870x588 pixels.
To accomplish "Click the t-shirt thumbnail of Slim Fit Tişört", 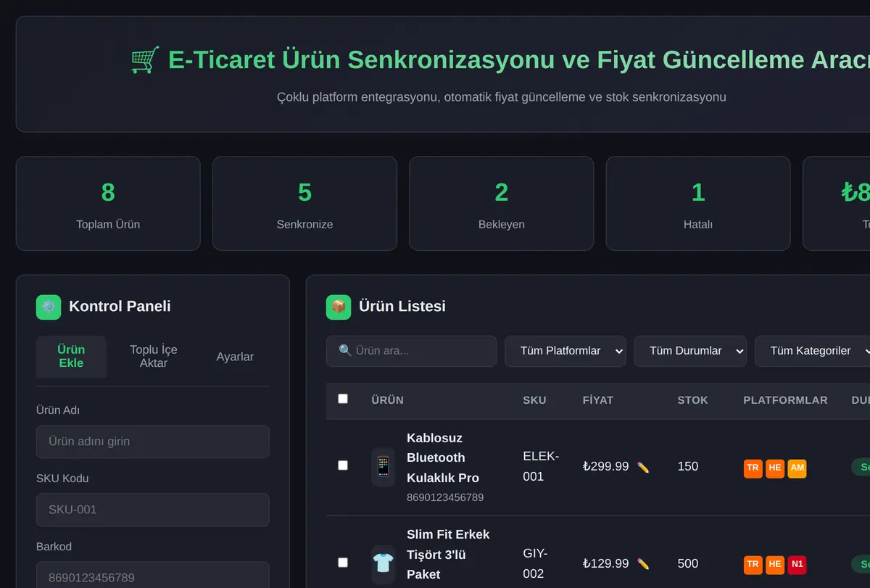I will 383,563.
